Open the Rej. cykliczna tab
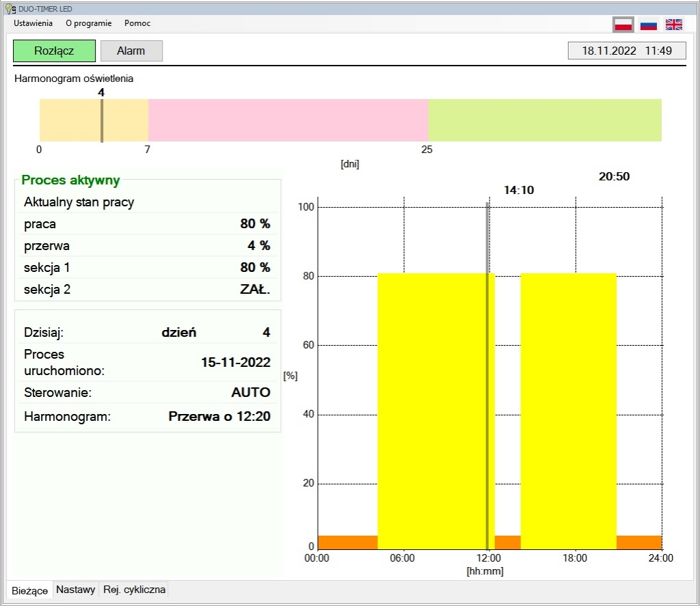 133,590
